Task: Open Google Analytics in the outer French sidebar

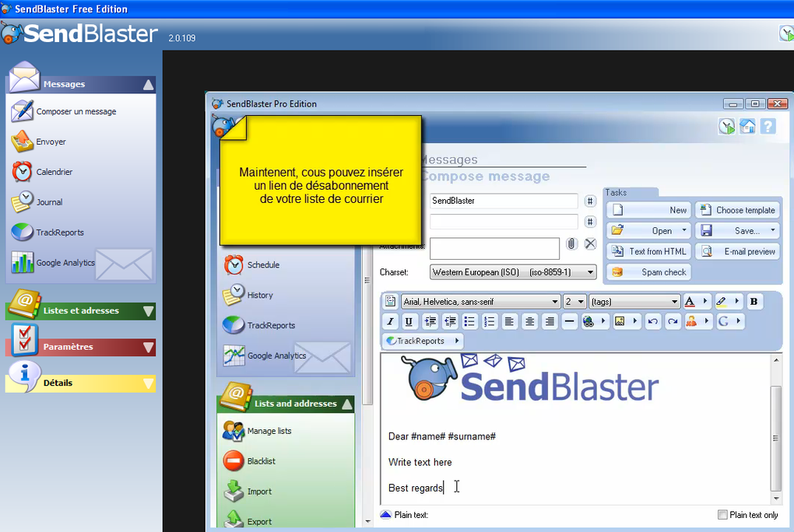Action: click(53, 263)
